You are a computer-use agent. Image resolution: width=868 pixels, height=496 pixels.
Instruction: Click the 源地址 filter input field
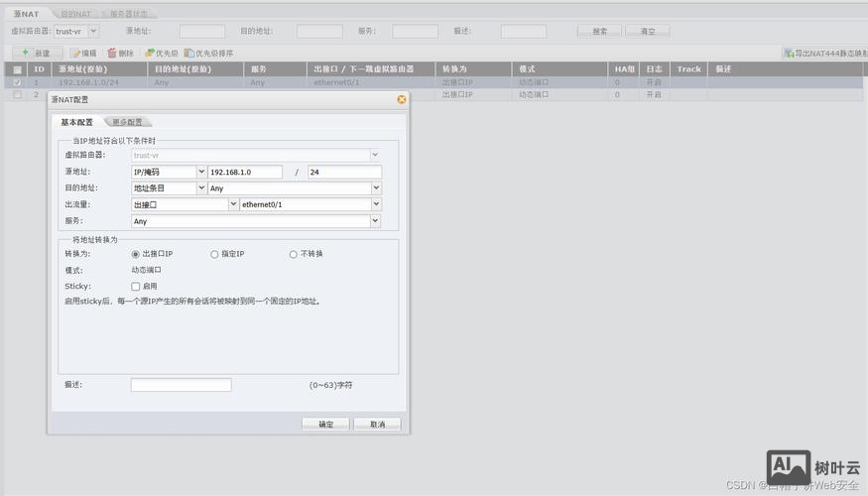[x=202, y=31]
